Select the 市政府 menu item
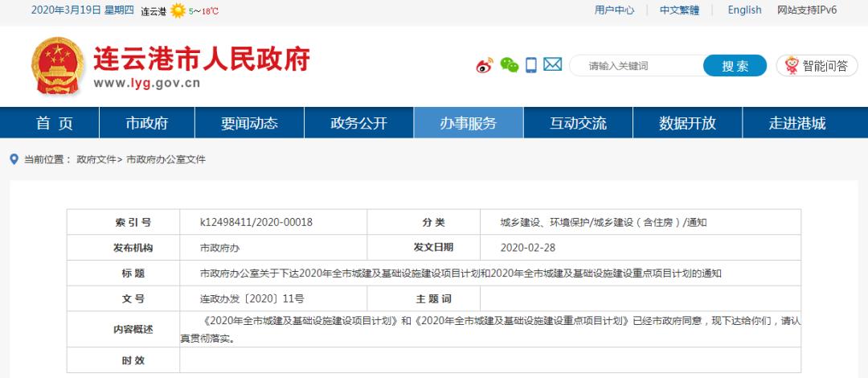The height and width of the screenshot is (378, 868). click(x=147, y=123)
